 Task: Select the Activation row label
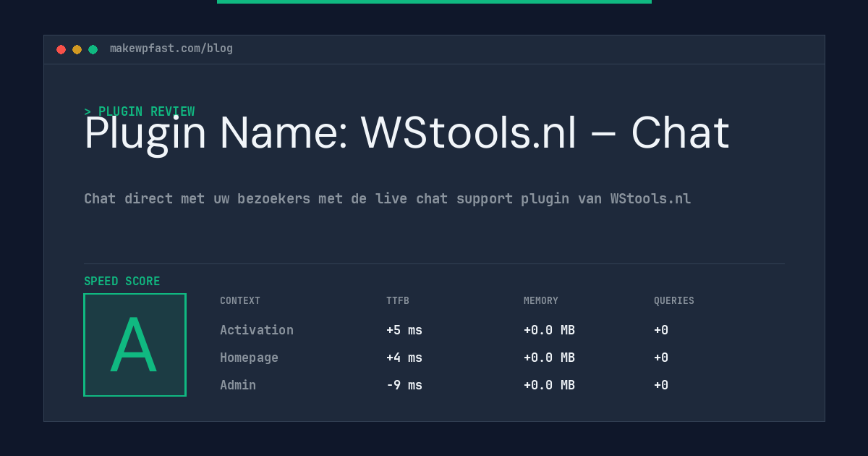point(257,330)
